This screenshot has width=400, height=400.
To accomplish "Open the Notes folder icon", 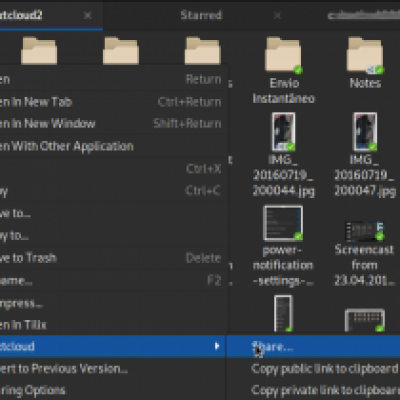I will pos(365,55).
